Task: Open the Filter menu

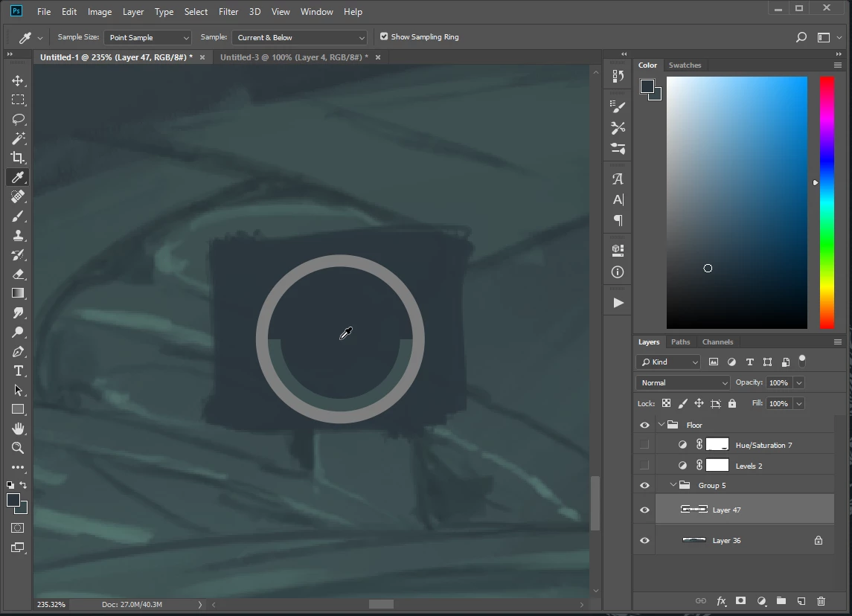Action: [x=228, y=11]
